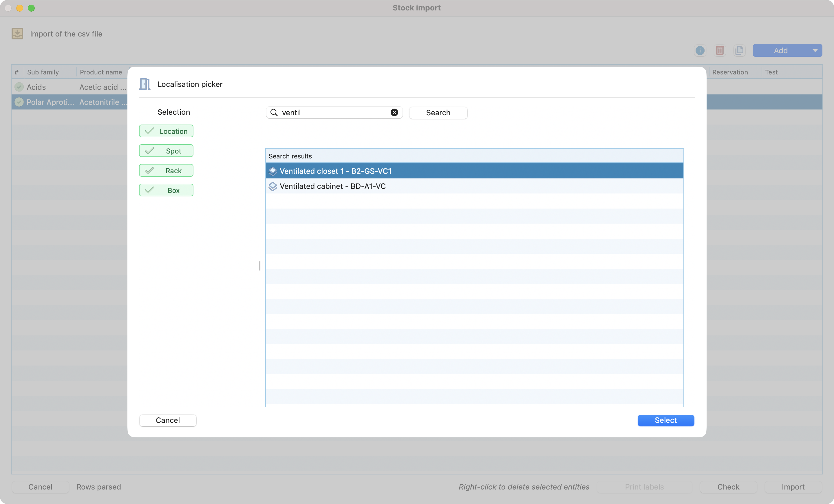Click the green status check on the Acids row
Viewport: 834px width, 504px height.
(x=19, y=87)
